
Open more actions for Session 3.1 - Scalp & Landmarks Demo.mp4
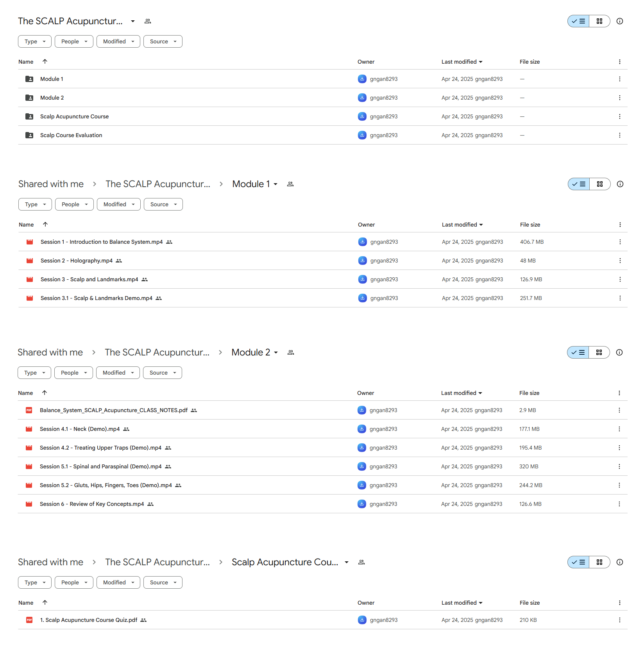click(x=620, y=298)
